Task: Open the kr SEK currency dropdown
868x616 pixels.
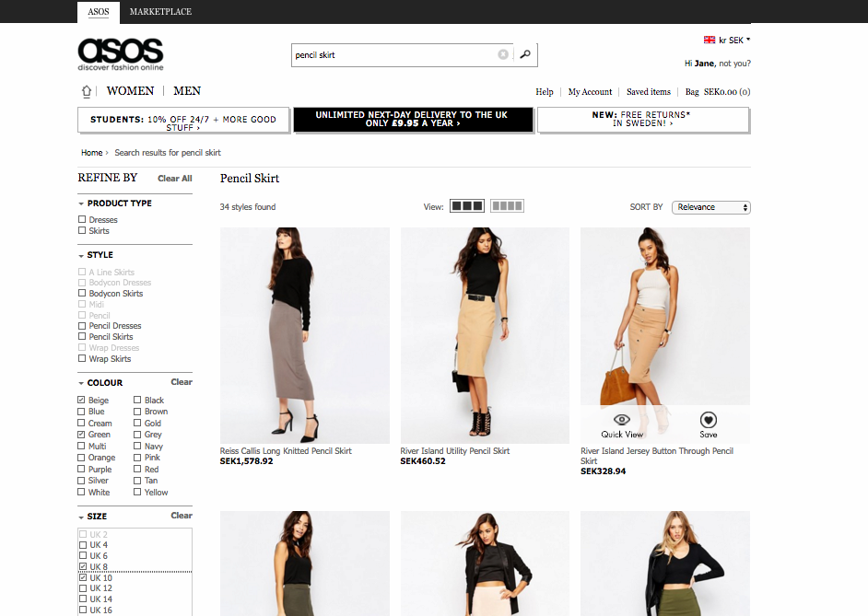Action: [734, 40]
